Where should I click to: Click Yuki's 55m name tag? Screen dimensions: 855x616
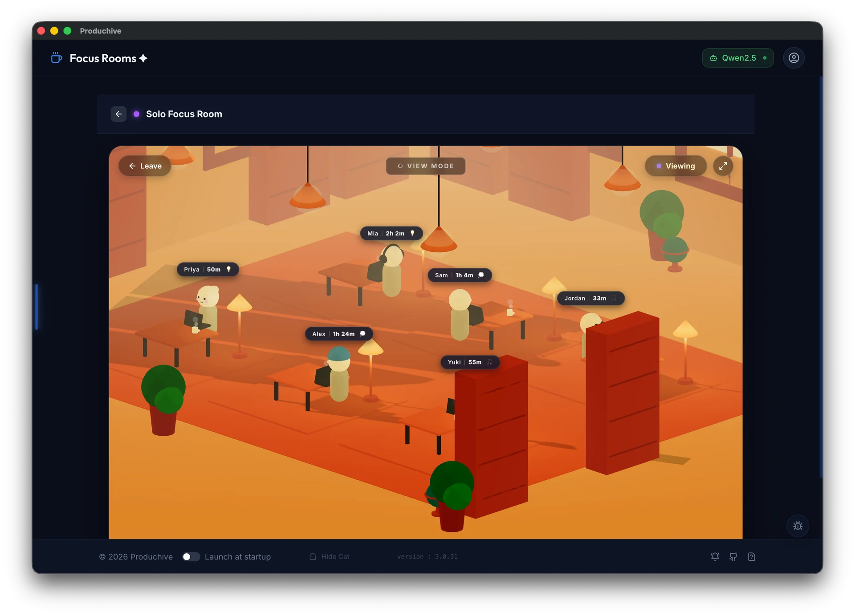(x=470, y=362)
